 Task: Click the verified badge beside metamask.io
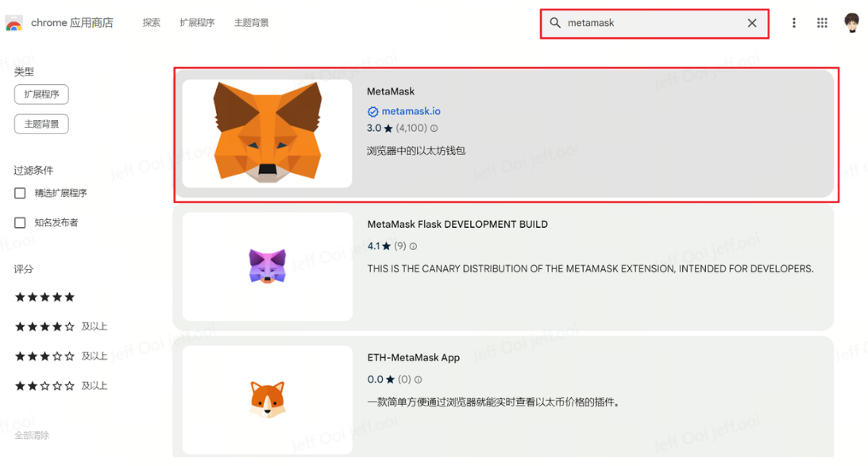tap(372, 112)
